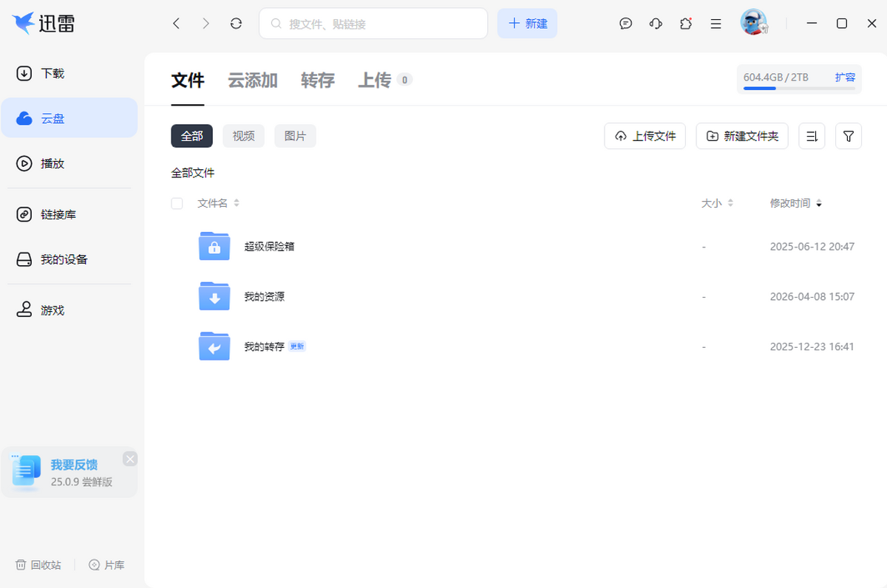Click the 我的转存 folder icon
Image resolution: width=887 pixels, height=588 pixels.
coord(214,346)
